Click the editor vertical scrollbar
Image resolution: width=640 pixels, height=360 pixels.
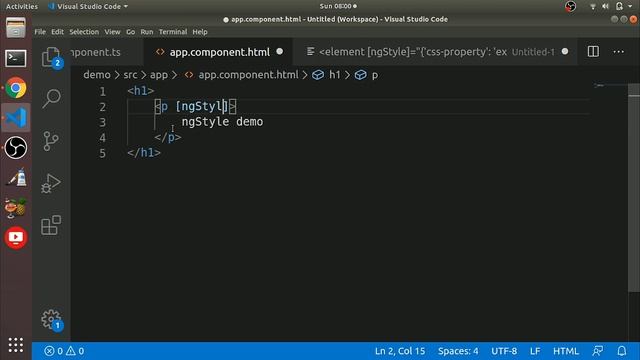tap(634, 188)
